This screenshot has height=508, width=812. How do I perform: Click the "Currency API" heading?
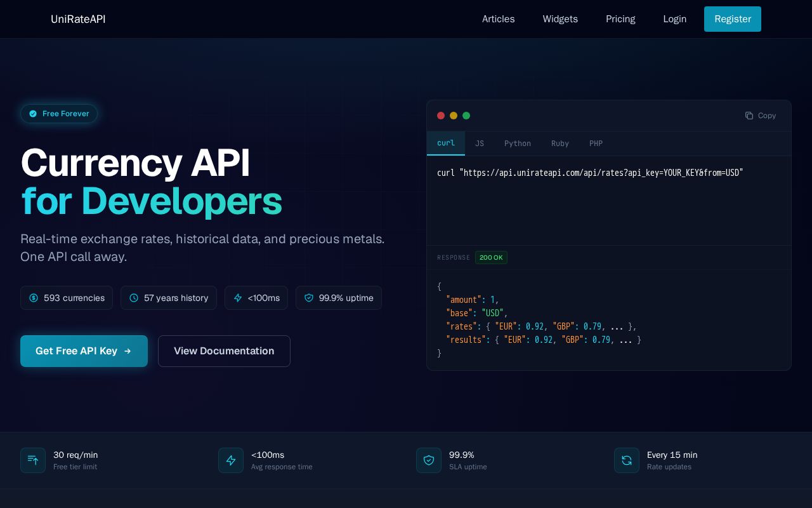pyautogui.click(x=135, y=163)
